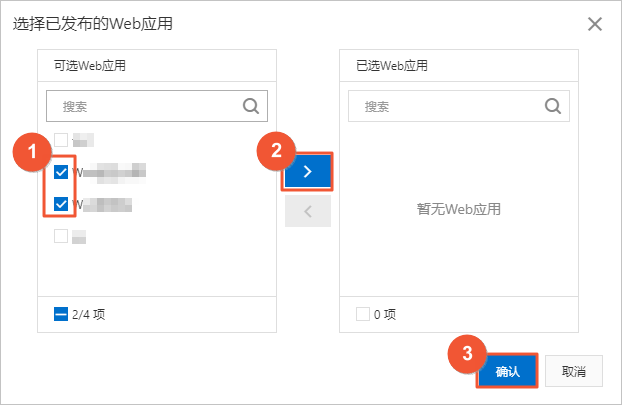Cancel with the 取消 button
622x405 pixels.
[574, 371]
